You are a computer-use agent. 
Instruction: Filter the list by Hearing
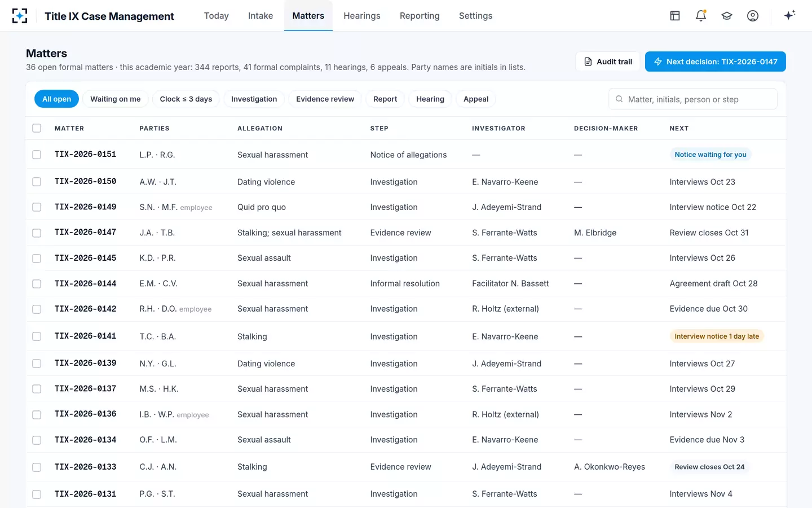click(x=430, y=99)
